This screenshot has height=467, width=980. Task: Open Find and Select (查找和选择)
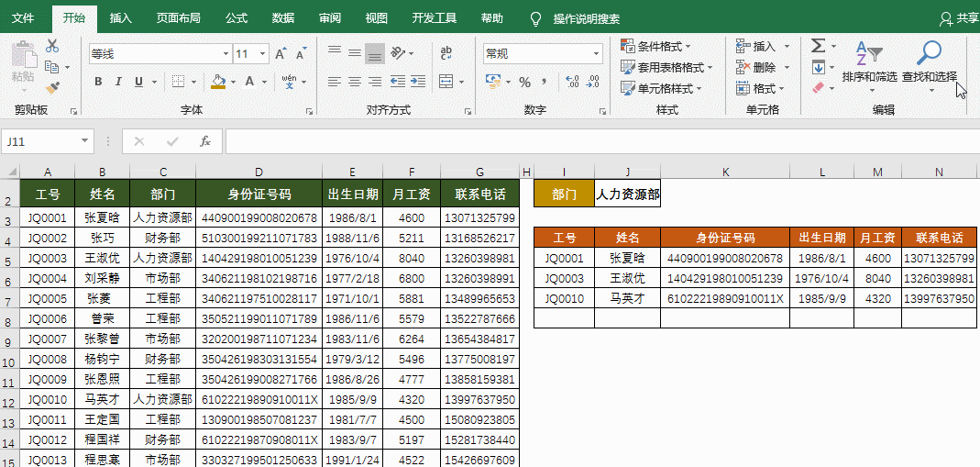(x=930, y=67)
